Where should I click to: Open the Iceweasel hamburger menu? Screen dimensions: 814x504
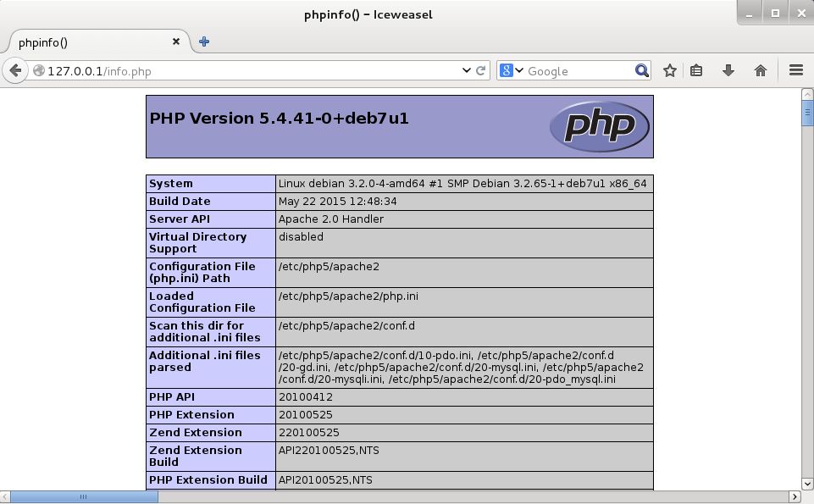(795, 71)
